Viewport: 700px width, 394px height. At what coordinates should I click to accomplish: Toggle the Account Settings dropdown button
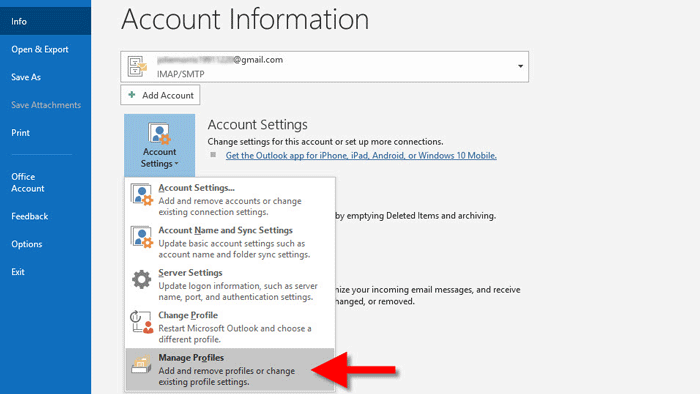coord(159,145)
